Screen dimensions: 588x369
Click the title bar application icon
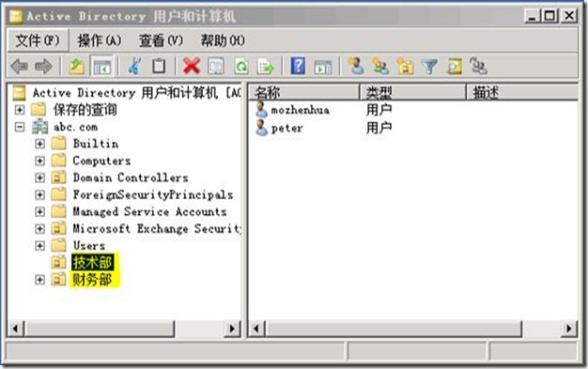[x=16, y=16]
